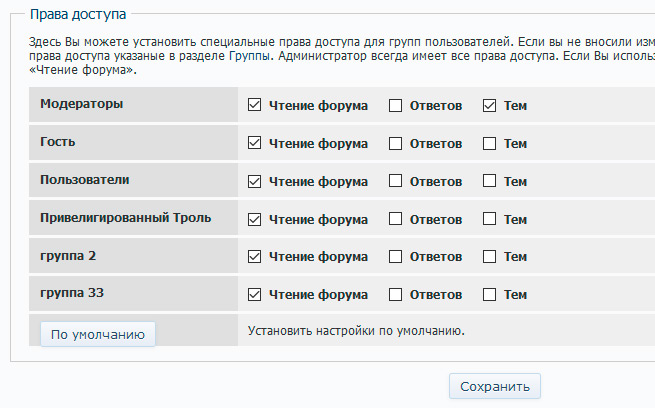Allow Ответов for группа 33
This screenshot has height=408, width=655.
click(x=395, y=295)
